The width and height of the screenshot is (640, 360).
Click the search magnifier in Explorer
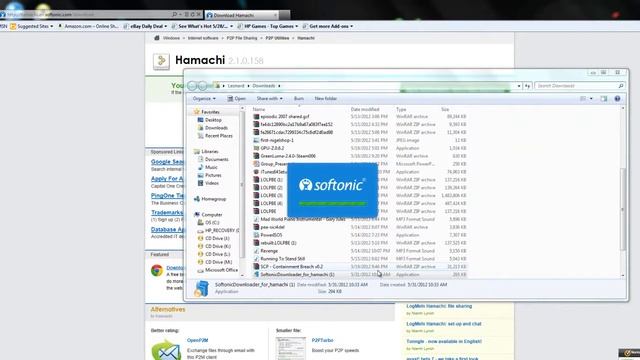click(x=621, y=86)
